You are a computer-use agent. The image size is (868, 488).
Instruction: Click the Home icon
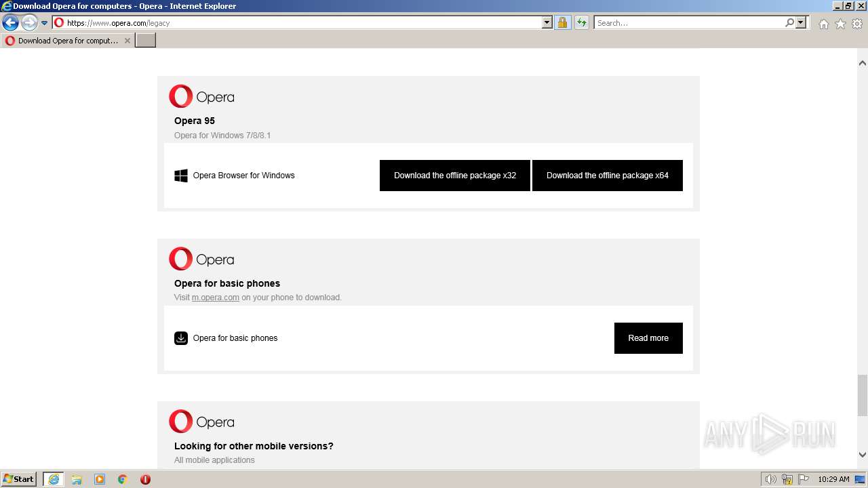823,24
